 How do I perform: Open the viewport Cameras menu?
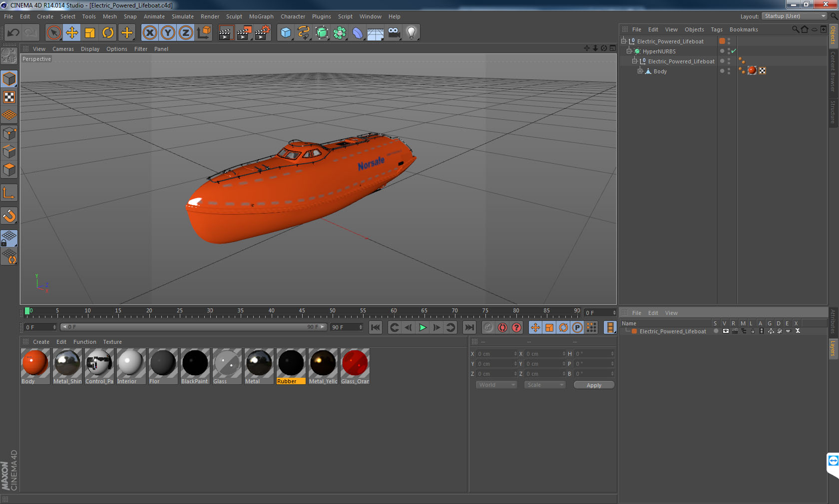tap(63, 49)
